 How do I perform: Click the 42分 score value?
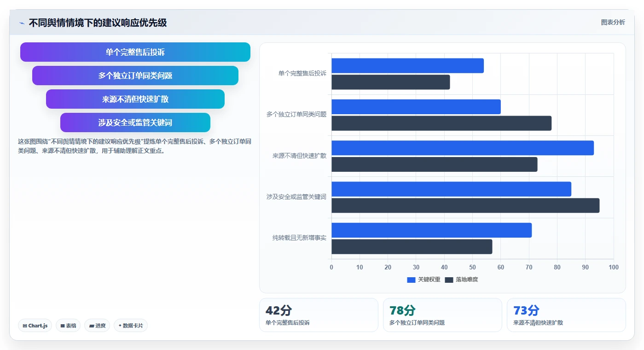pos(278,310)
